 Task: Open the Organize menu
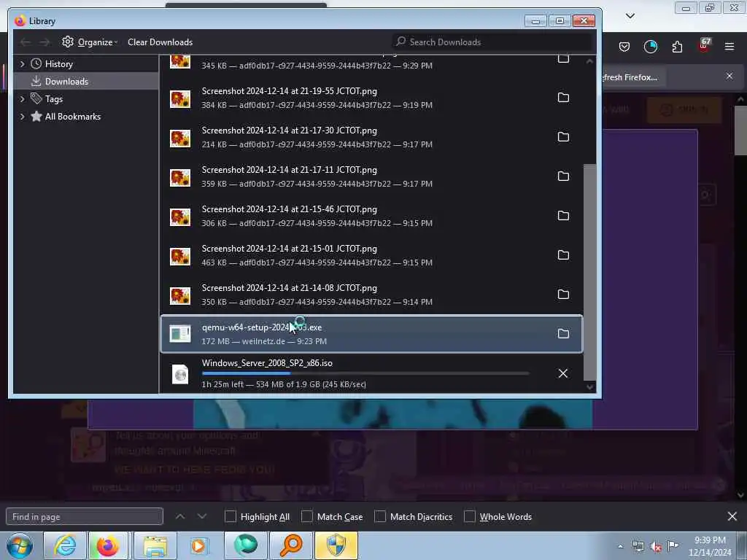(90, 42)
